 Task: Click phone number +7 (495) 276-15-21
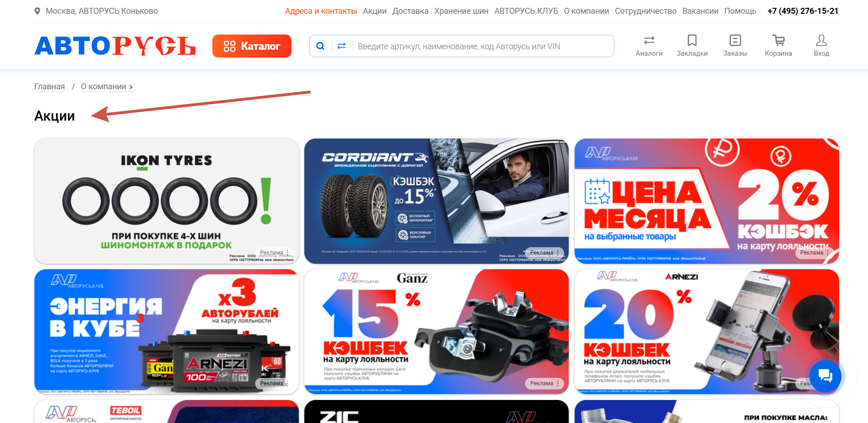[803, 11]
